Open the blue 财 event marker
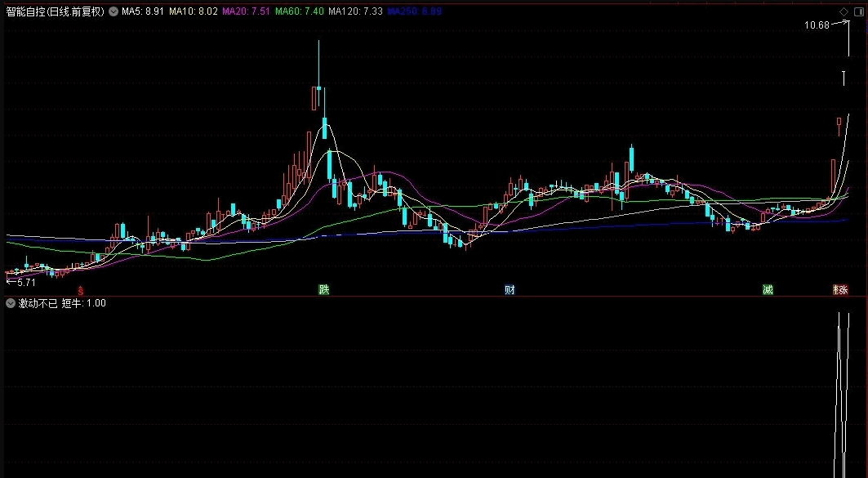 [x=510, y=290]
